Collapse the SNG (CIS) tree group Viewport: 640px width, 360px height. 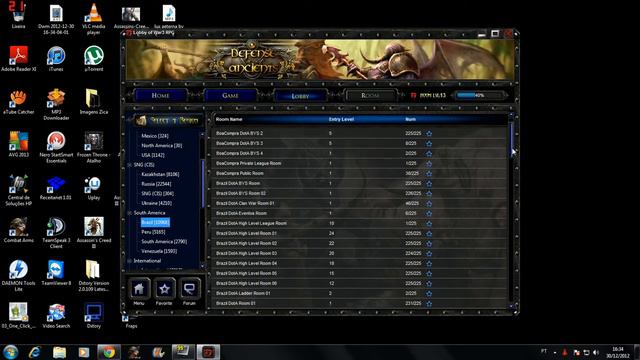tap(129, 165)
